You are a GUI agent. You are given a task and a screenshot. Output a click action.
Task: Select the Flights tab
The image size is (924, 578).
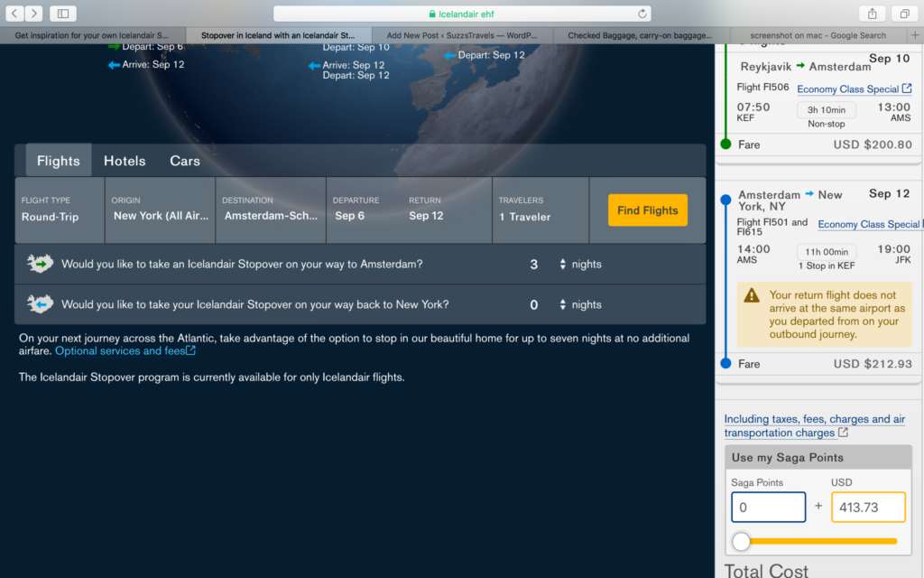click(59, 161)
